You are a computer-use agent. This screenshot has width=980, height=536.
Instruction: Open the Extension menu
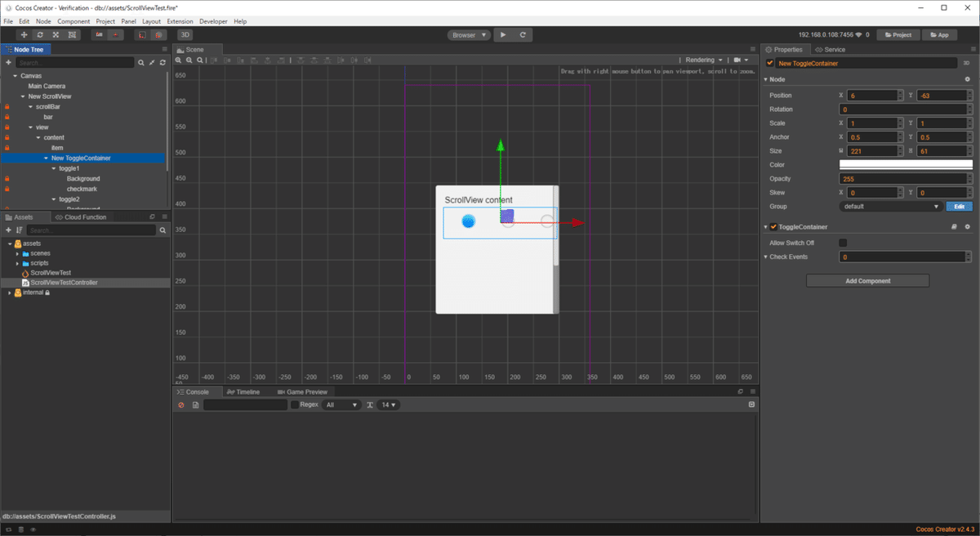[x=180, y=21]
